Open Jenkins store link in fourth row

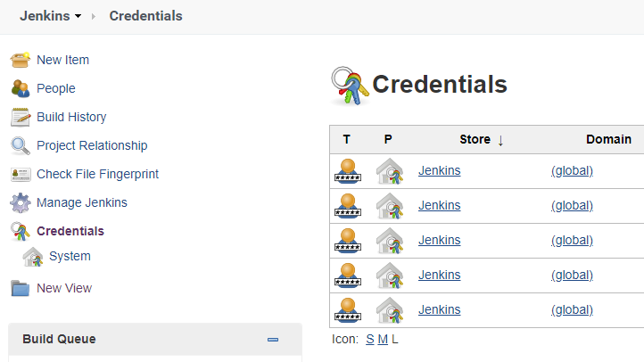coord(440,275)
